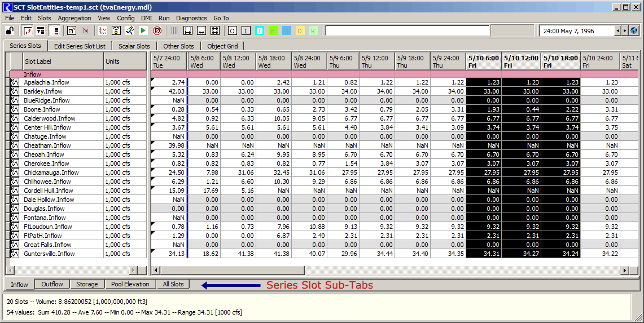Select the Storage sub-tab

(87, 284)
